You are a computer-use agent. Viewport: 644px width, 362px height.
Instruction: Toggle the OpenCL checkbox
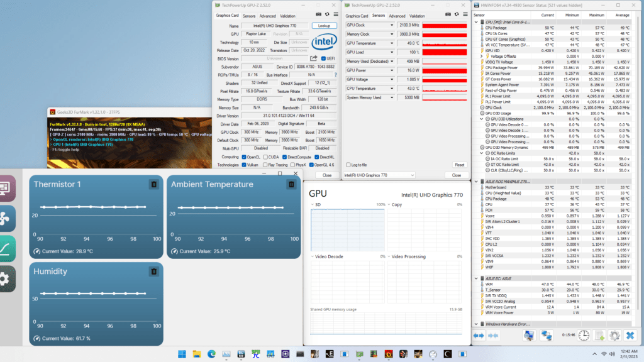[244, 157]
